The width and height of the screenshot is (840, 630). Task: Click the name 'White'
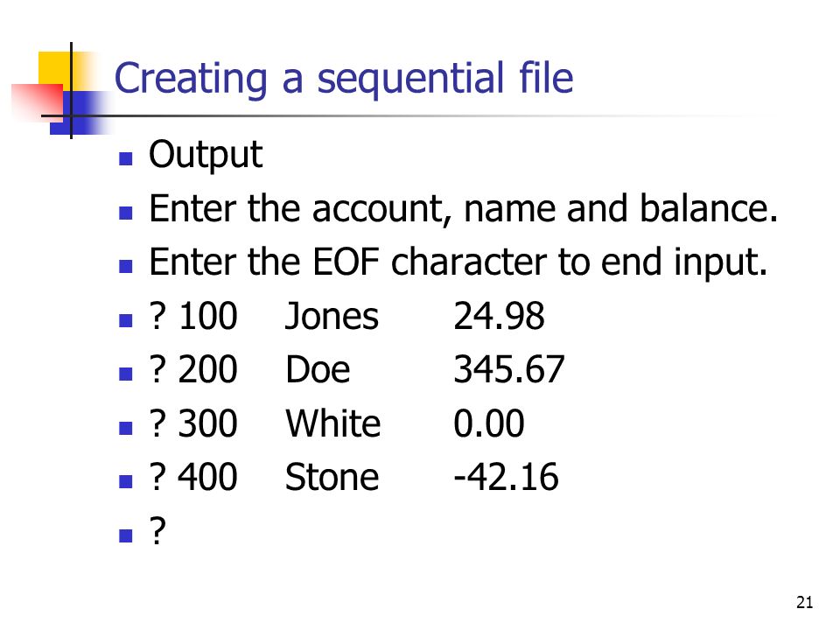pyautogui.click(x=333, y=423)
